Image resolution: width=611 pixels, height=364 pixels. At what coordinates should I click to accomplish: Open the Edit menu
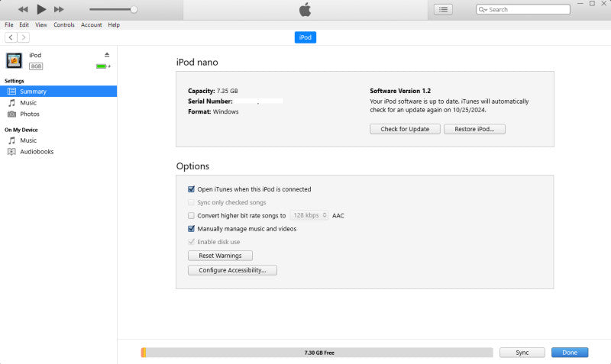coord(24,24)
